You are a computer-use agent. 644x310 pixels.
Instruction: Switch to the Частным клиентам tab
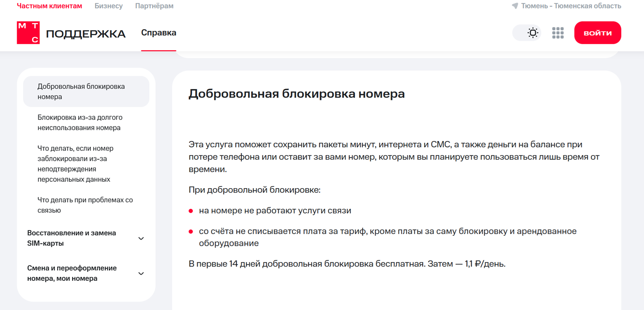tap(49, 6)
